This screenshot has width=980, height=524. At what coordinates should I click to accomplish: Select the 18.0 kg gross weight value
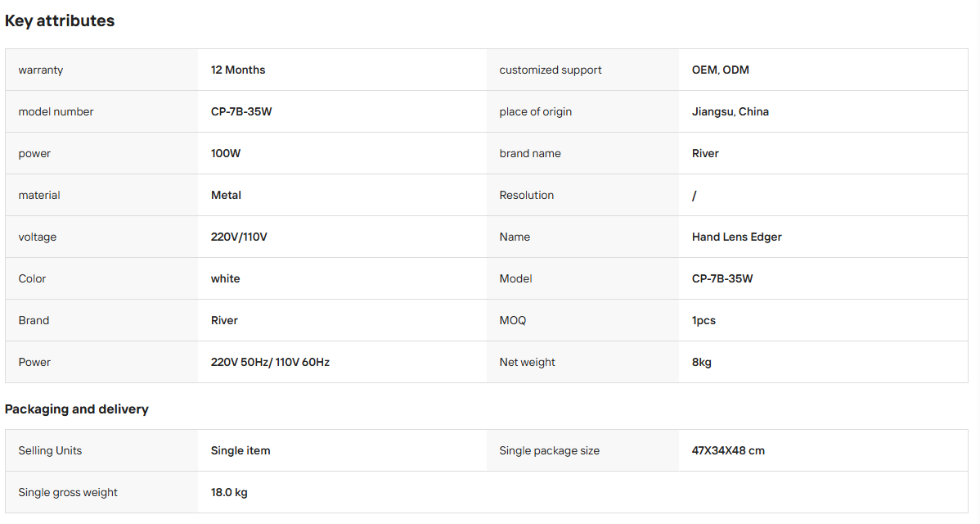click(229, 493)
